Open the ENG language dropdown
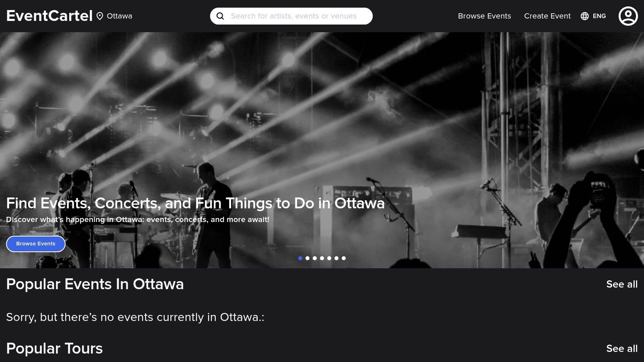Viewport: 644px width, 362px height. [599, 16]
